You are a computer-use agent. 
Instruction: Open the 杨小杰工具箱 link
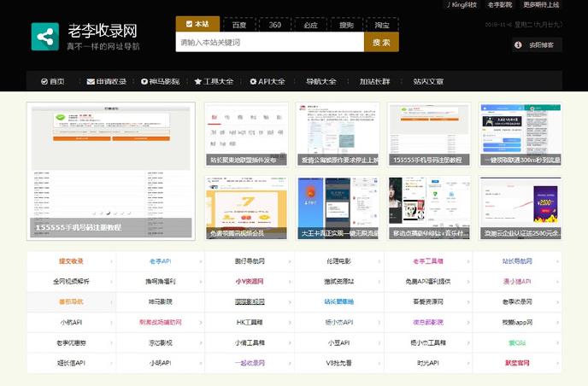tap(428, 343)
